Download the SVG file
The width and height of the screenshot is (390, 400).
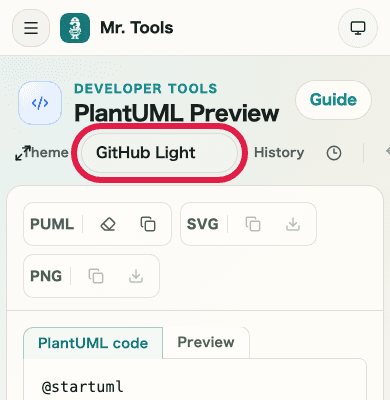pyautogui.click(x=293, y=224)
